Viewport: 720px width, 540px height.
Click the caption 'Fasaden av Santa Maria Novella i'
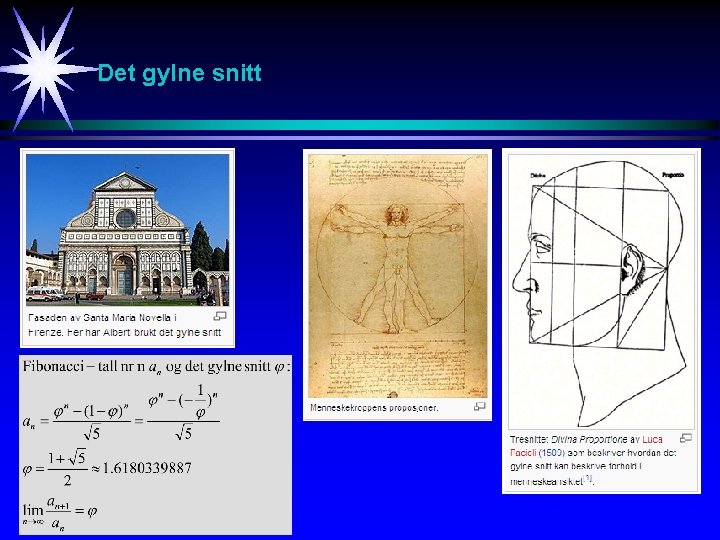(x=103, y=318)
